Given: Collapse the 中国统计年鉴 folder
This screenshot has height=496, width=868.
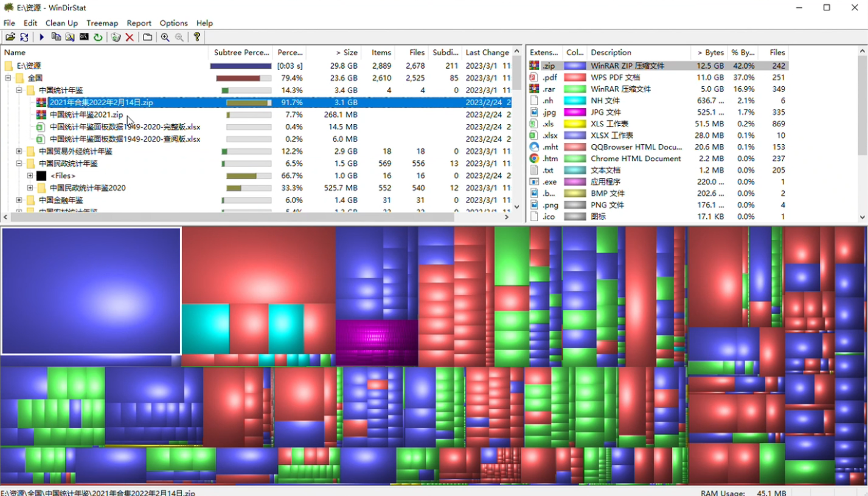Looking at the screenshot, I should coord(19,91).
